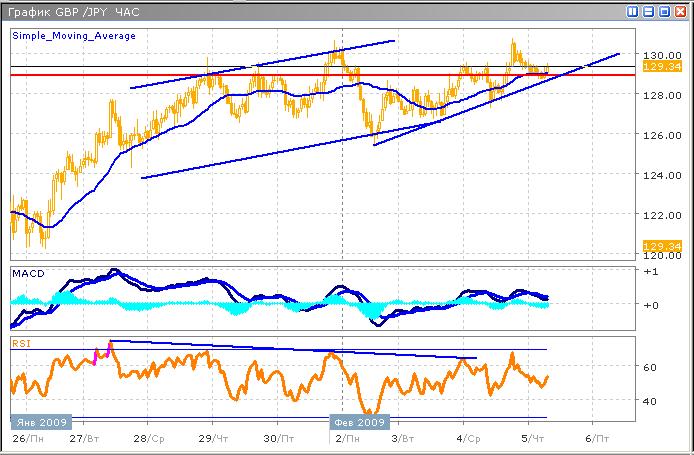The image size is (694, 455).
Task: Select the RSI indicator label
Action: (x=21, y=343)
